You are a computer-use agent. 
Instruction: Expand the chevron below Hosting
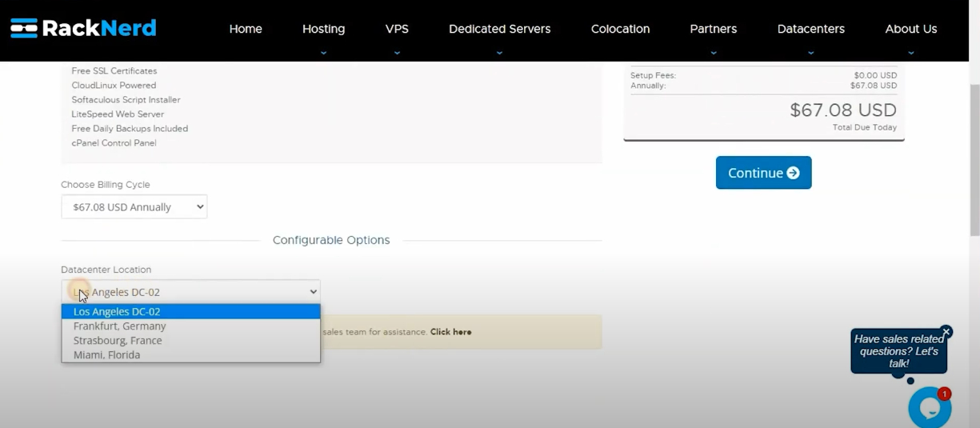tap(323, 54)
